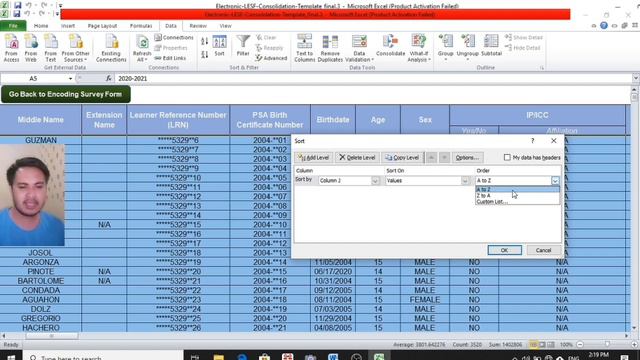Expand the formula bar chevron
This screenshot has height=360, width=640.
(x=636, y=78)
